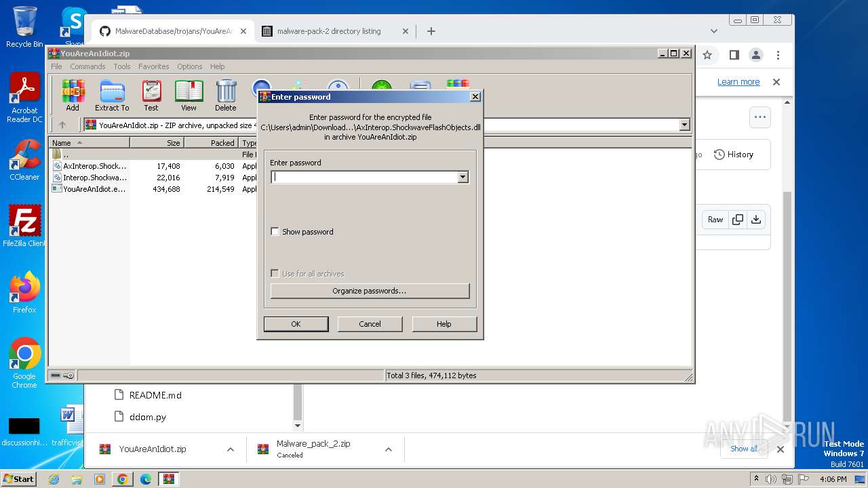Sort files by the Size column

[x=157, y=142]
